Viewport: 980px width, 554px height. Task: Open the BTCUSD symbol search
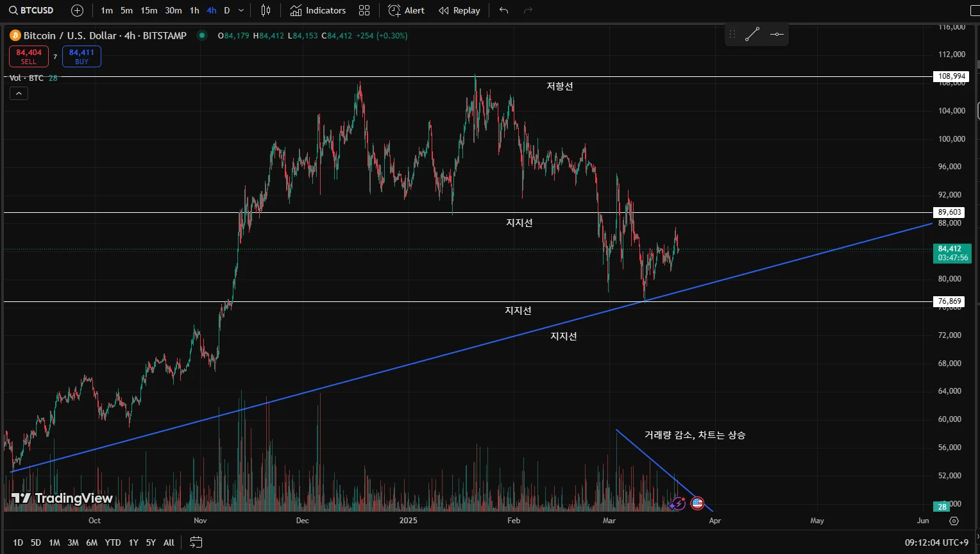click(x=31, y=10)
